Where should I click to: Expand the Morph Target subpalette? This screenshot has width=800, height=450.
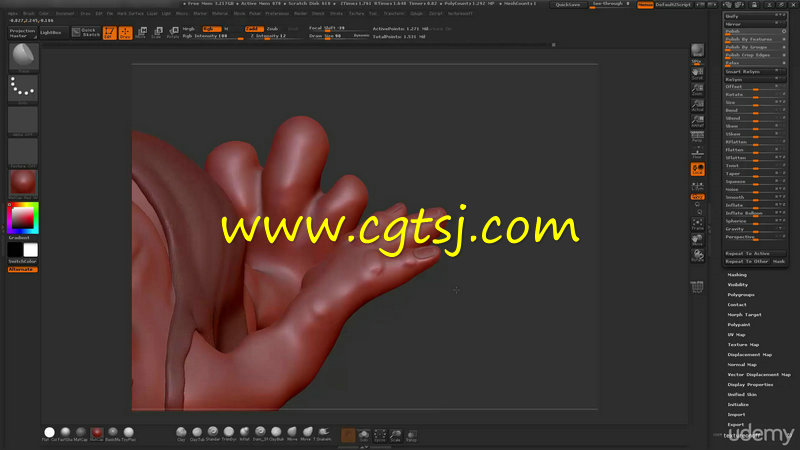(744, 315)
